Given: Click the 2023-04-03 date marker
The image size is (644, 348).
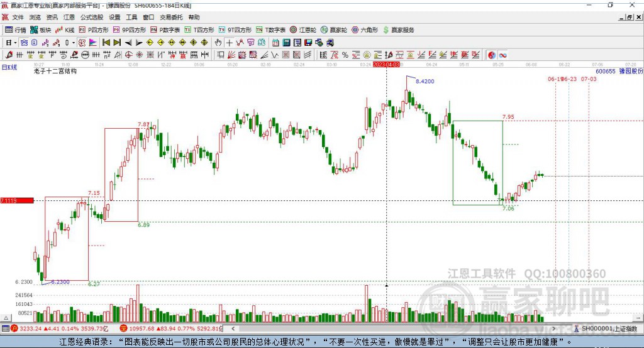Looking at the screenshot, I should 386,65.
